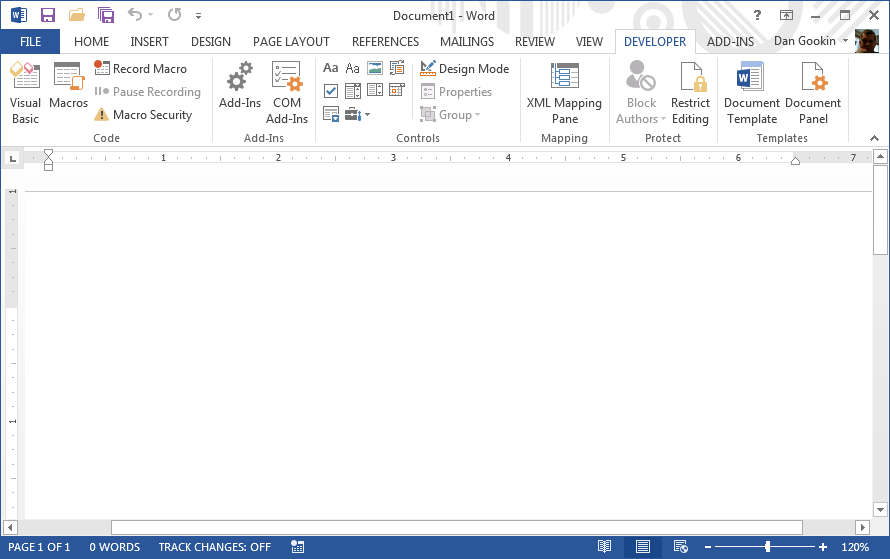Insert Picture content control
Viewport: 890px width, 559px height.
[375, 68]
